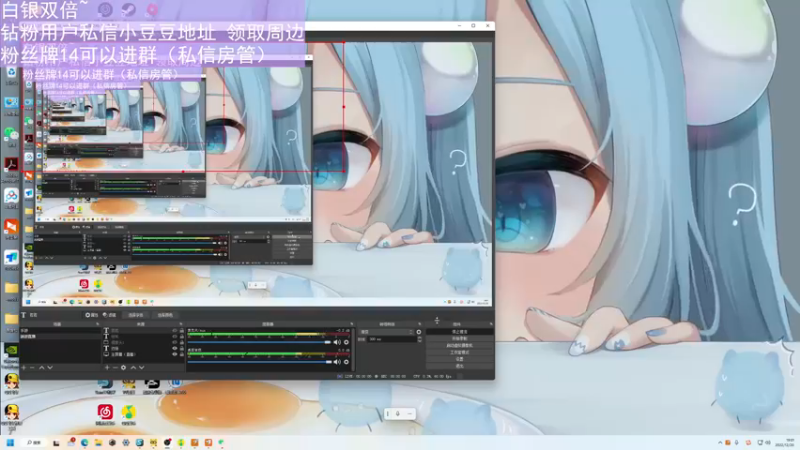Move the selected source up
The height and width of the screenshot is (450, 800).
pos(133,367)
